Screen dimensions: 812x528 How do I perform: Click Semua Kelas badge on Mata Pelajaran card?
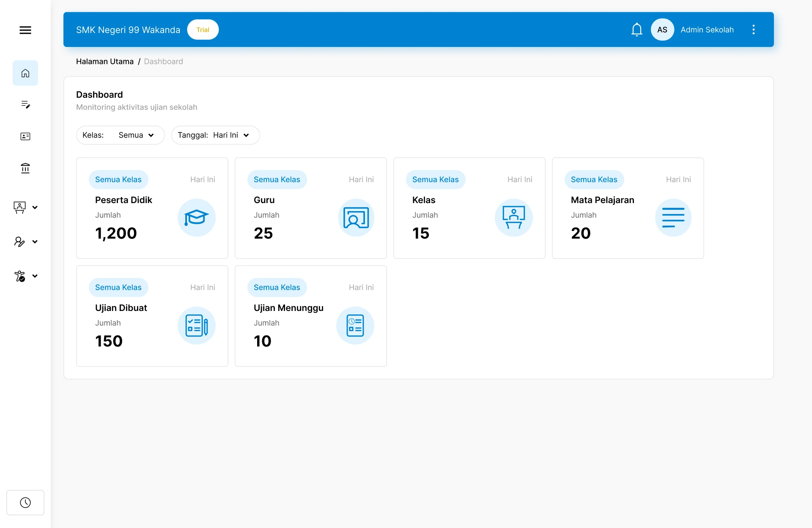point(594,179)
